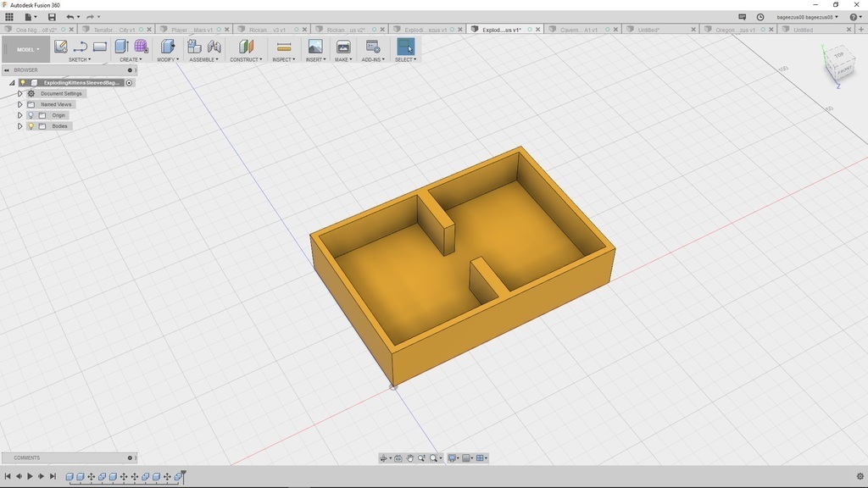
Task: Click the Job Status clock icon
Action: 760,17
